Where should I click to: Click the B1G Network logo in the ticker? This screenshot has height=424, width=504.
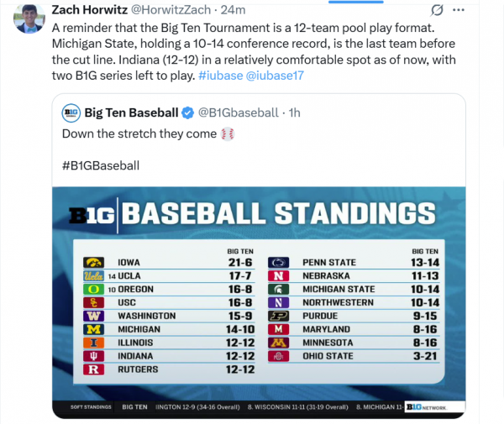424,407
